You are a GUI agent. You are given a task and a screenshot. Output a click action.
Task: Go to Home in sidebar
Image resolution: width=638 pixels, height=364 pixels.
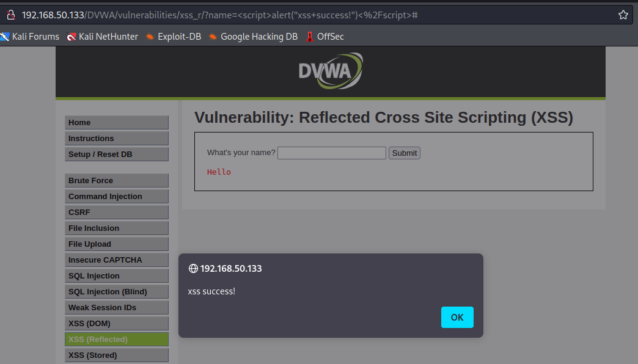click(116, 122)
